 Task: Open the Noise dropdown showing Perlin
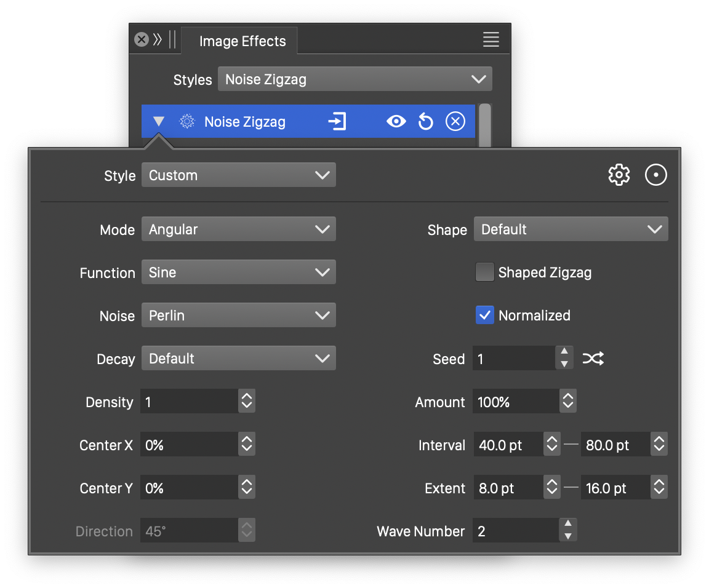pyautogui.click(x=238, y=316)
